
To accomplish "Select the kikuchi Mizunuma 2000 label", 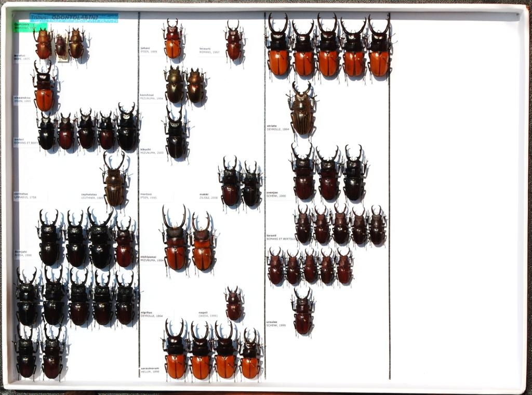I will (152, 151).
